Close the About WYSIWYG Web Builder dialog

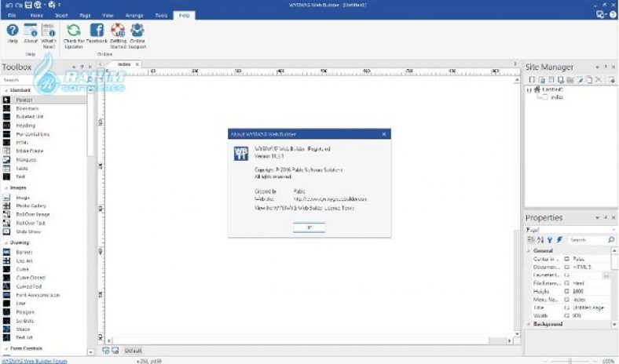(x=384, y=134)
